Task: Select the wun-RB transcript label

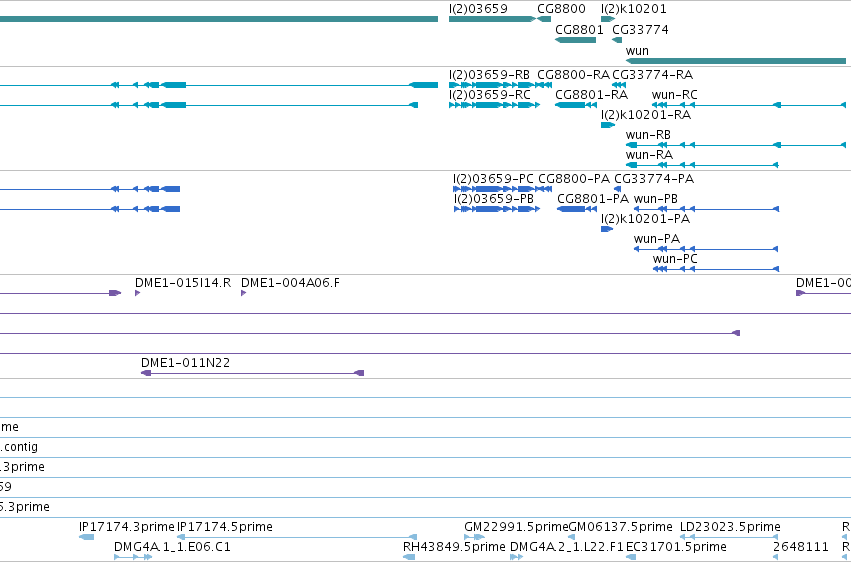Action: coord(648,135)
